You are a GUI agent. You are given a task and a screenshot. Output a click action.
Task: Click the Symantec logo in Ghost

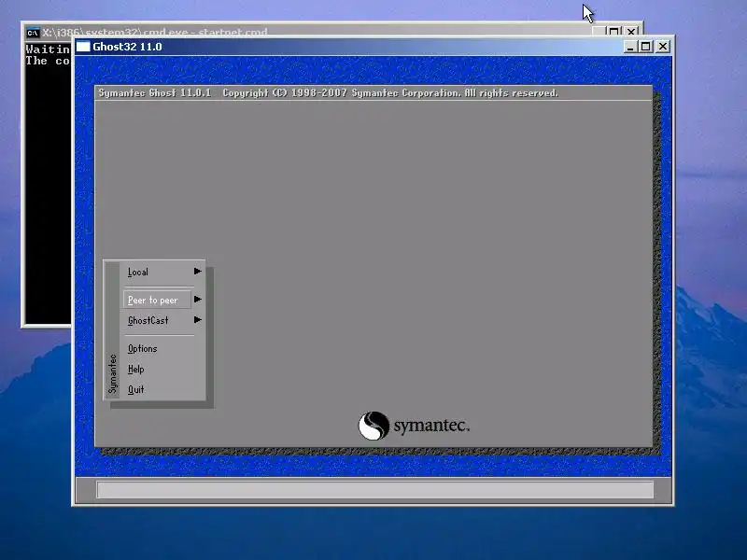click(x=414, y=426)
